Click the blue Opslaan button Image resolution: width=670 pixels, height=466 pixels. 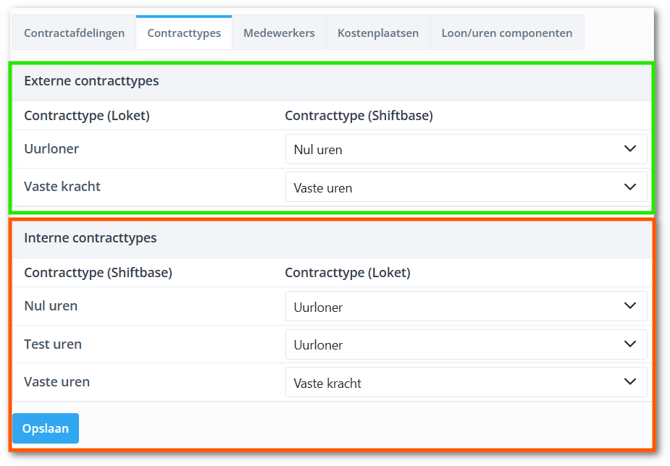pos(45,428)
